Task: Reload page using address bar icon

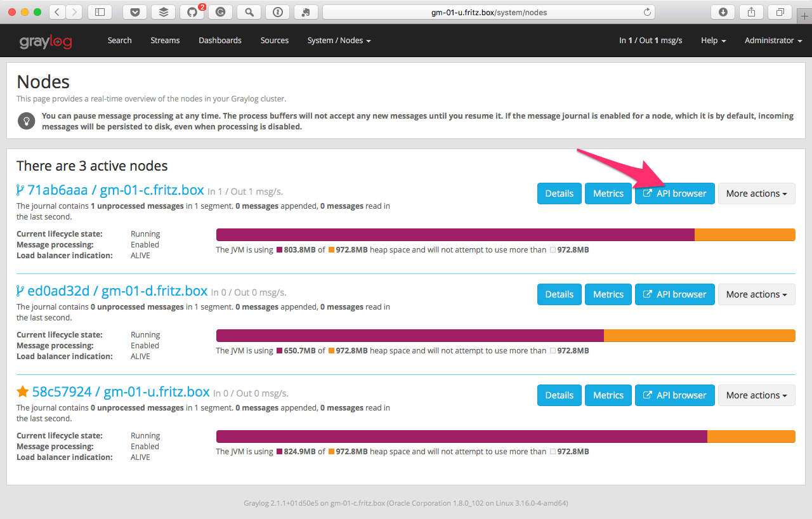Action: point(647,12)
